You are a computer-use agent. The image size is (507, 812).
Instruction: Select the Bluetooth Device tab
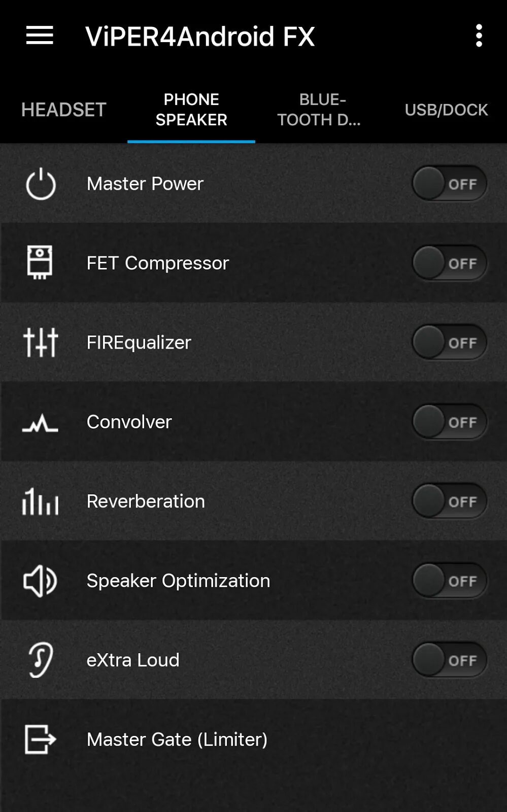pos(319,110)
